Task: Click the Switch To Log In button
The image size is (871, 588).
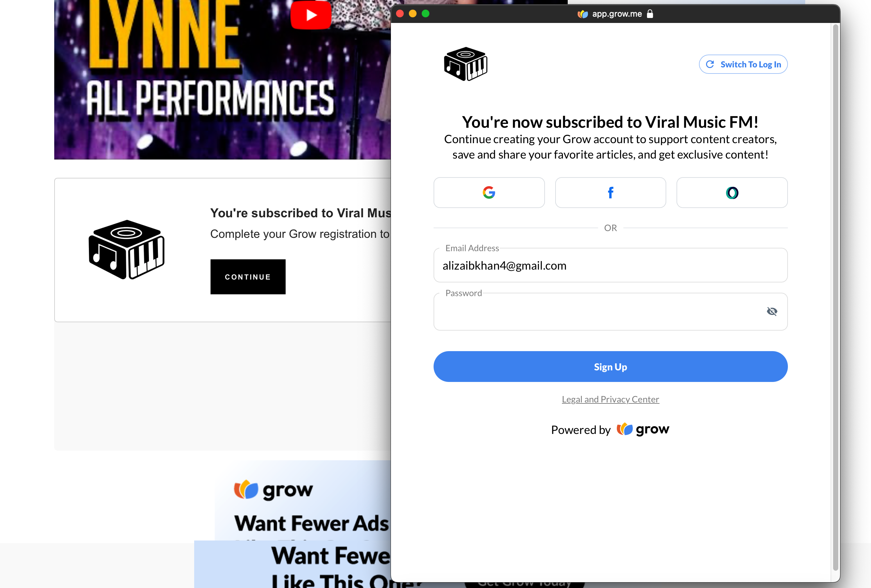Action: click(x=743, y=65)
